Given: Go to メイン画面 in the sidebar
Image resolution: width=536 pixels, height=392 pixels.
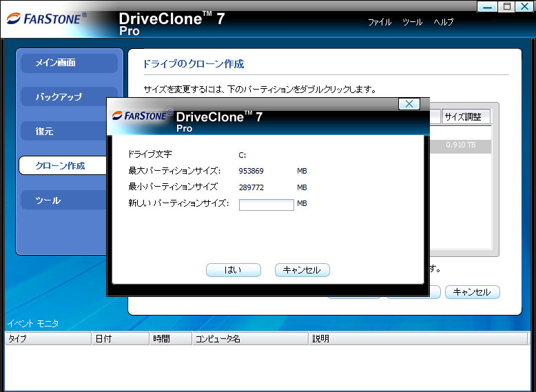Looking at the screenshot, I should click(69, 63).
